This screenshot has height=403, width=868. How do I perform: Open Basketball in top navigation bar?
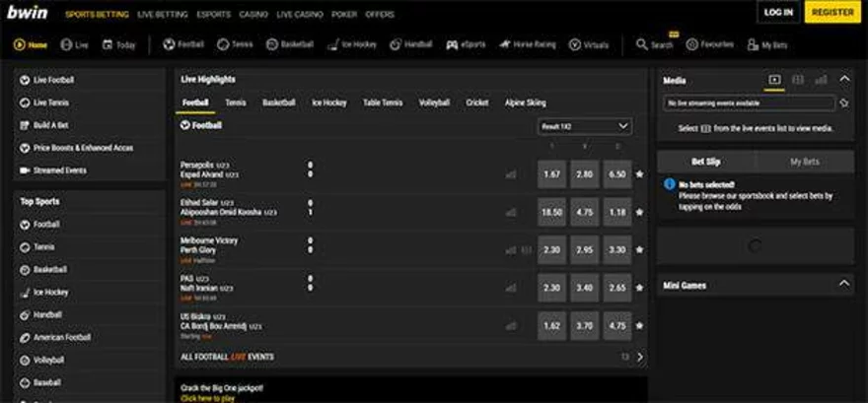[x=290, y=44]
